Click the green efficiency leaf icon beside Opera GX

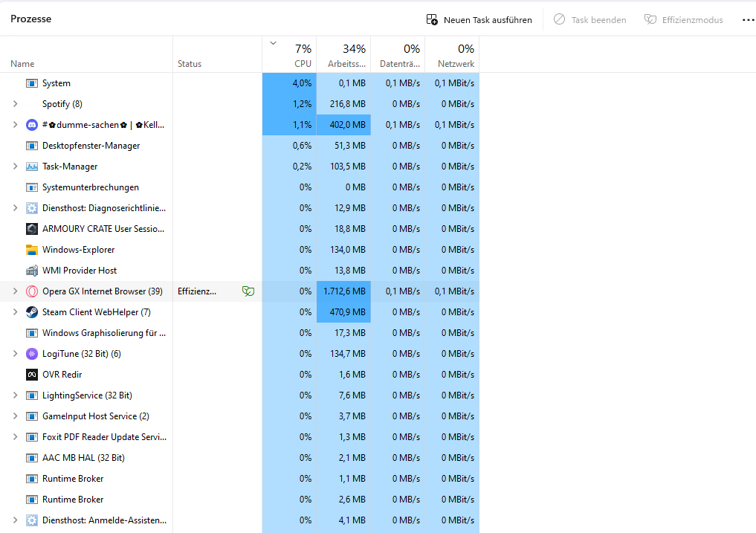point(248,291)
